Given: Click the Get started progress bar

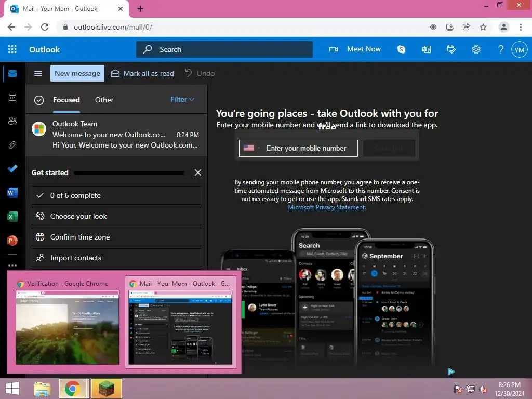Looking at the screenshot, I should pos(129,172).
